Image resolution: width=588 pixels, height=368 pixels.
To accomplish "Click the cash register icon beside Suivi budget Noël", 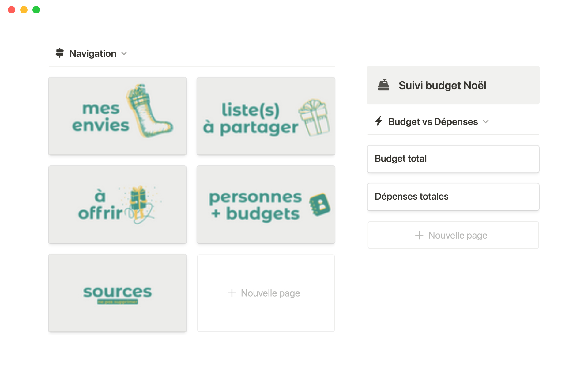I will (383, 85).
